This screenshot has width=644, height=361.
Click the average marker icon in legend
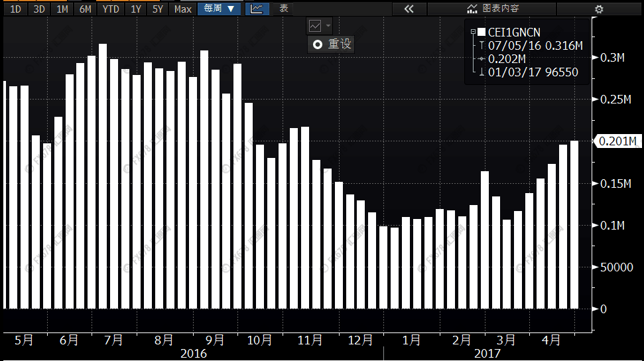tap(482, 59)
